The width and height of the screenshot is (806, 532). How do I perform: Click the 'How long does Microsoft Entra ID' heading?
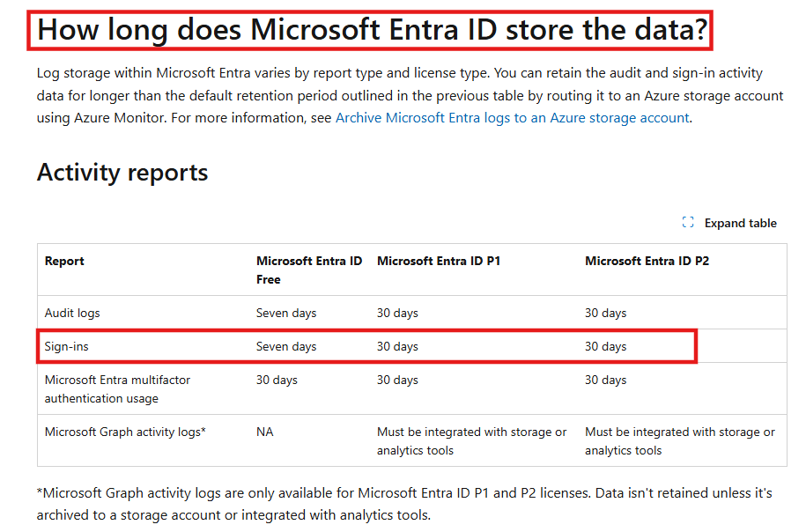372,30
